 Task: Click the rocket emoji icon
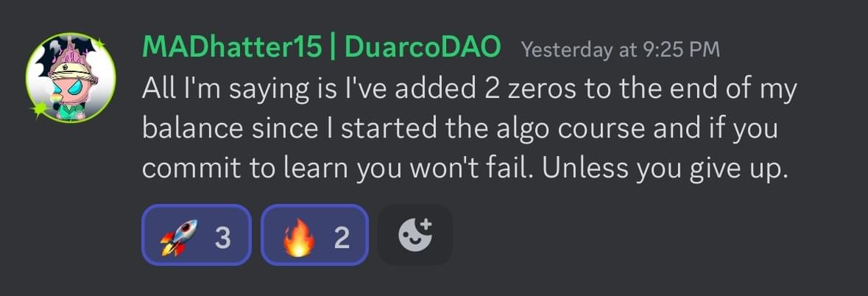[178, 237]
